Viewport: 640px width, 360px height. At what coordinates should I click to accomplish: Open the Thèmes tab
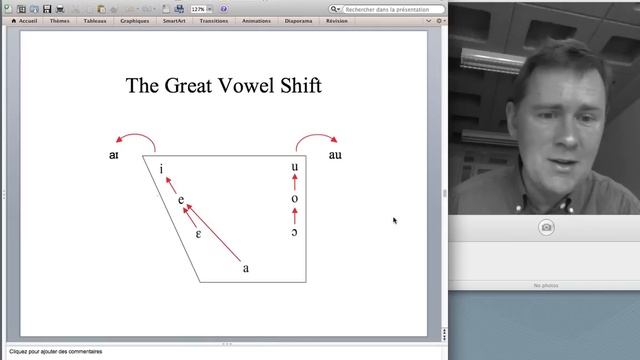[x=60, y=21]
